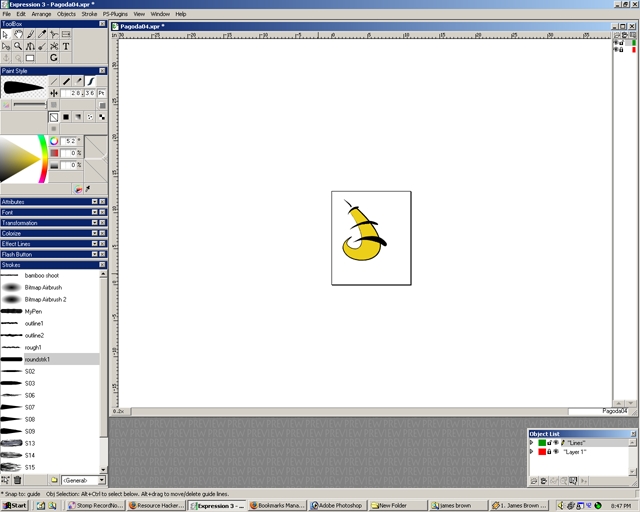Choose the skeletal stroke style button
The height and width of the screenshot is (512, 640).
coord(90,81)
